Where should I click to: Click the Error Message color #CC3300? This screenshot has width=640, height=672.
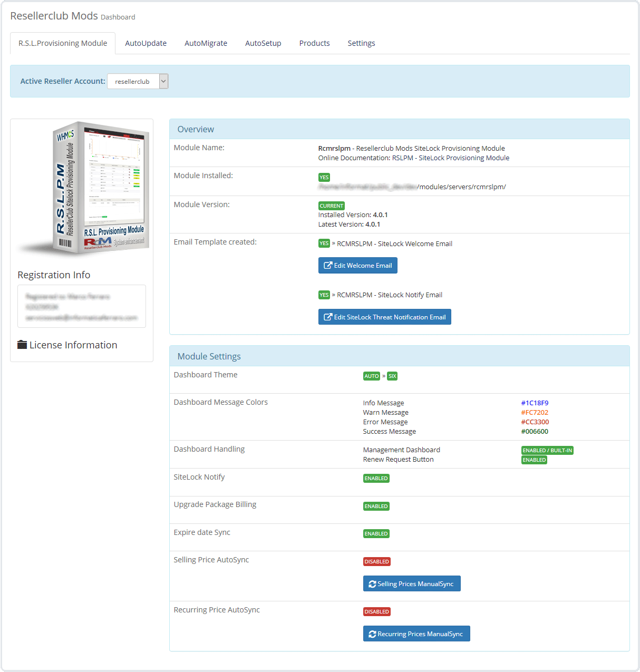(x=535, y=422)
